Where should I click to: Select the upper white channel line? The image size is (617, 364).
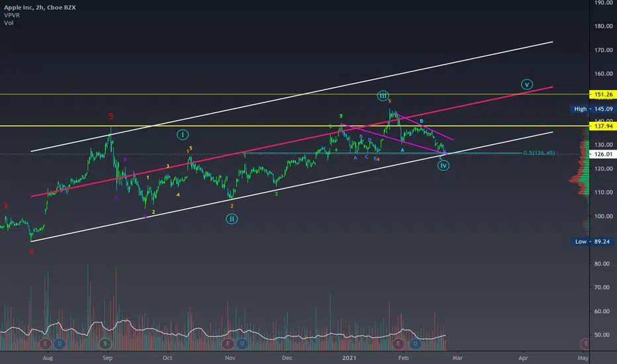[x=292, y=97]
